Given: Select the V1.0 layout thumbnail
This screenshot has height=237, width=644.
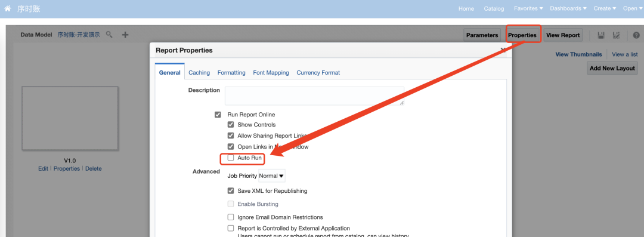Looking at the screenshot, I should (70, 118).
